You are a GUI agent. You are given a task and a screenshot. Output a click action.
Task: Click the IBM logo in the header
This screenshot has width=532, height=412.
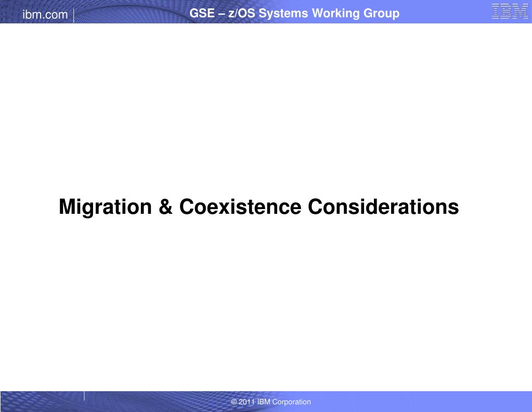click(x=510, y=11)
